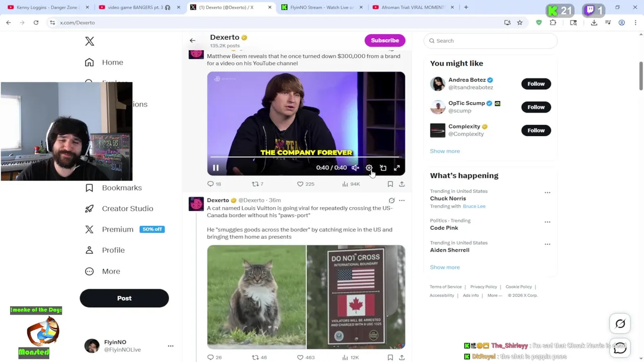Switch to video game BANGERS tab
The image size is (644, 362).
pos(138,8)
